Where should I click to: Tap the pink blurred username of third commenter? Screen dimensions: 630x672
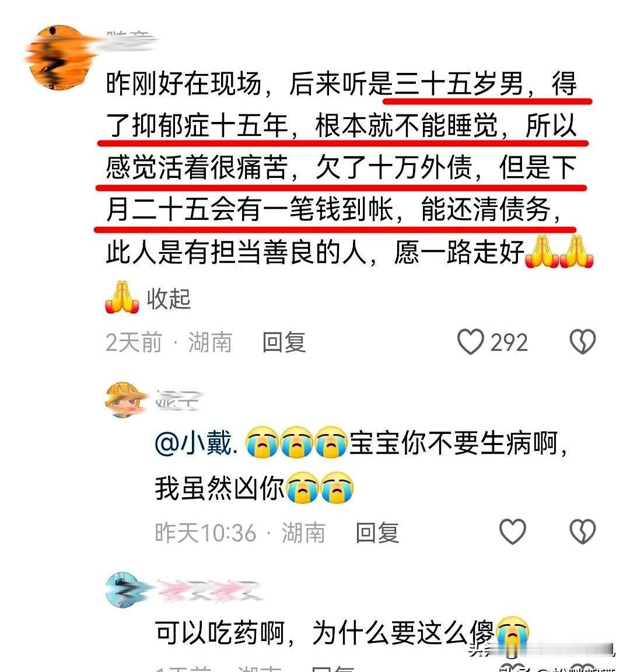pos(209,590)
